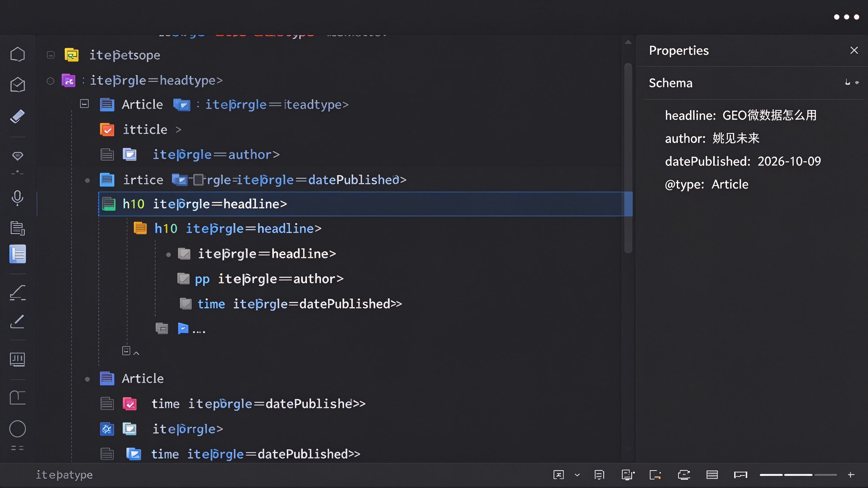
Task: Click the yellow icon beside itepetsope
Action: tap(72, 55)
